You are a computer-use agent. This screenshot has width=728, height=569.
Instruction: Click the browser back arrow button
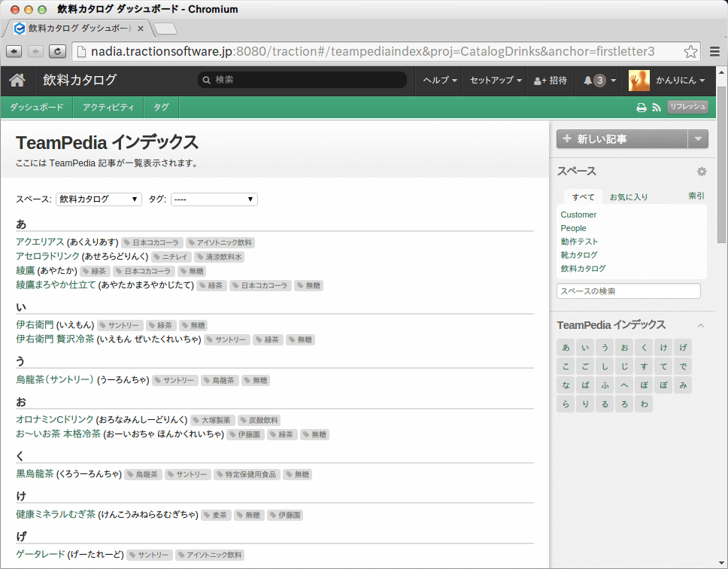pos(14,51)
